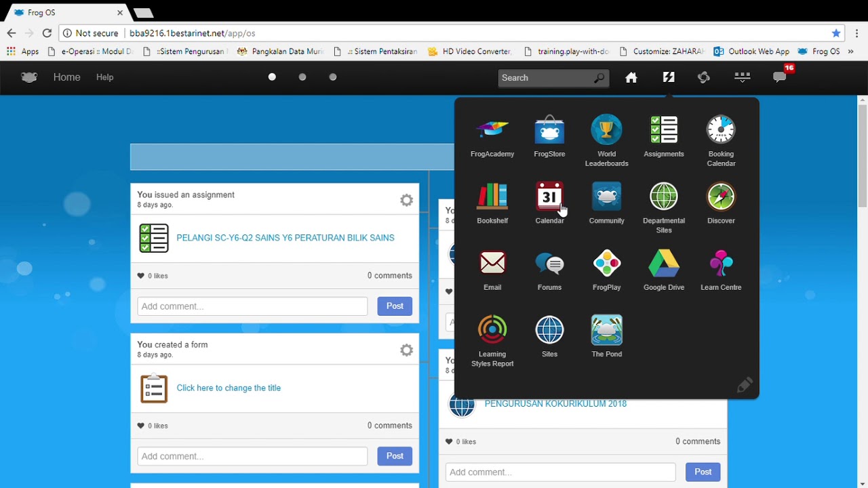Image resolution: width=868 pixels, height=488 pixels.
Task: Open Learning Styles Report app
Action: pos(492,341)
